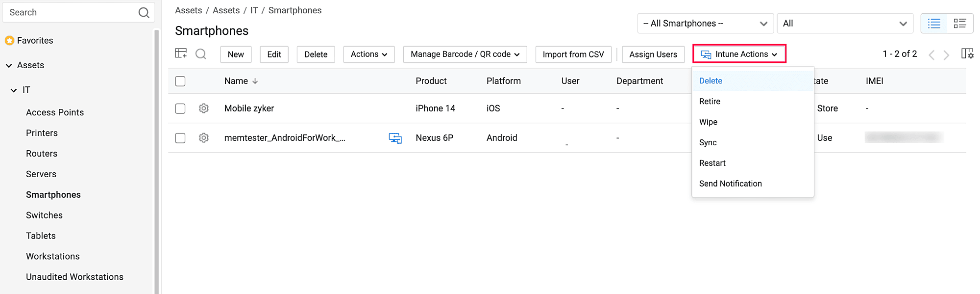Choose Wipe from Intune Actions menu
The width and height of the screenshot is (980, 294).
click(708, 122)
